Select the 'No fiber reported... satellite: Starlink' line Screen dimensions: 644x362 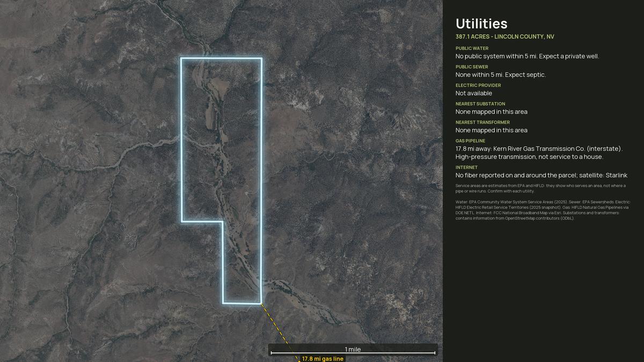541,175
